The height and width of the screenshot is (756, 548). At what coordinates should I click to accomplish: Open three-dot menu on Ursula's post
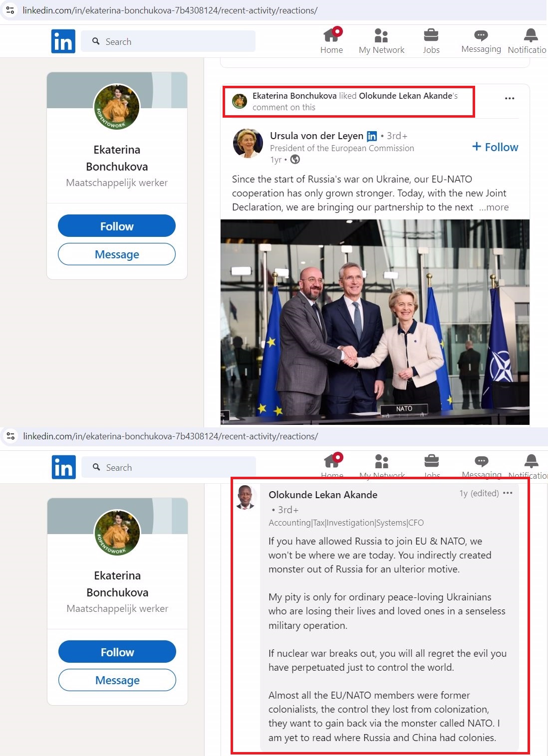click(x=509, y=98)
